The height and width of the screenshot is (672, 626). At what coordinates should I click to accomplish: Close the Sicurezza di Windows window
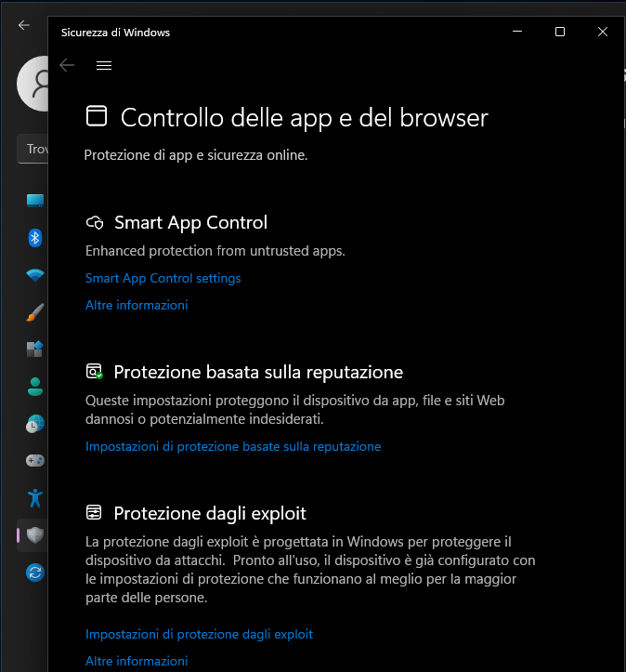(603, 32)
